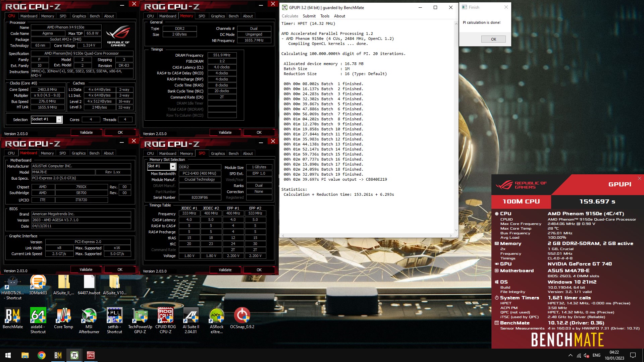Click ENG language indicator in tray
The image size is (644, 362).
596,355
